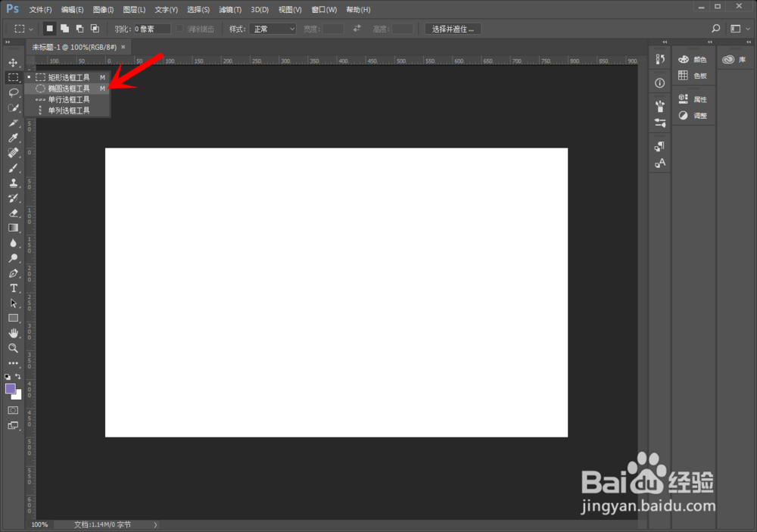Select the Dodge tool
This screenshot has width=757, height=532.
(13, 258)
